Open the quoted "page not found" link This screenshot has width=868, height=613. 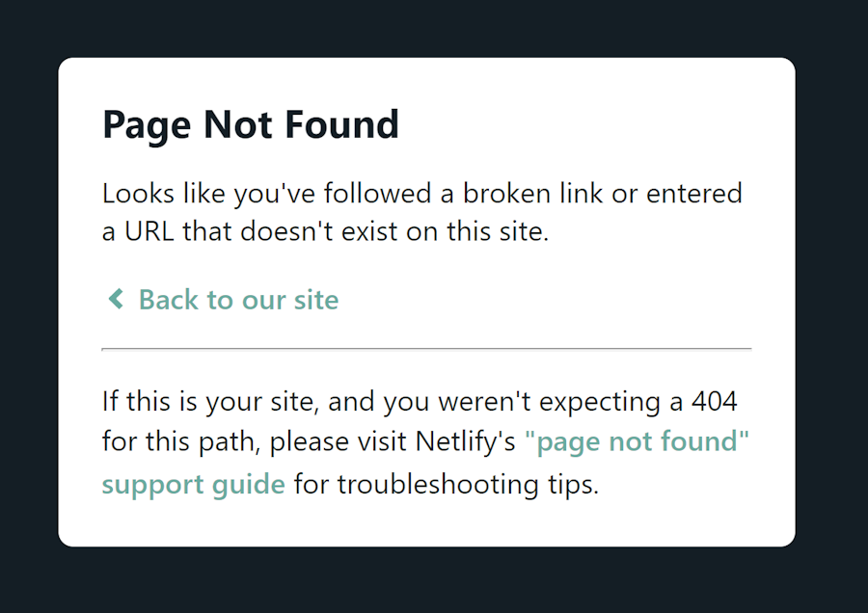click(637, 441)
